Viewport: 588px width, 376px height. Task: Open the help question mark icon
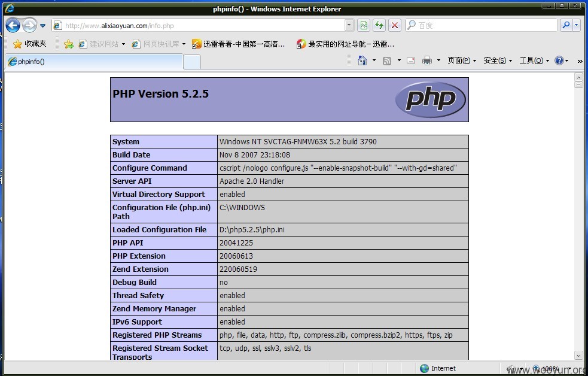point(559,60)
